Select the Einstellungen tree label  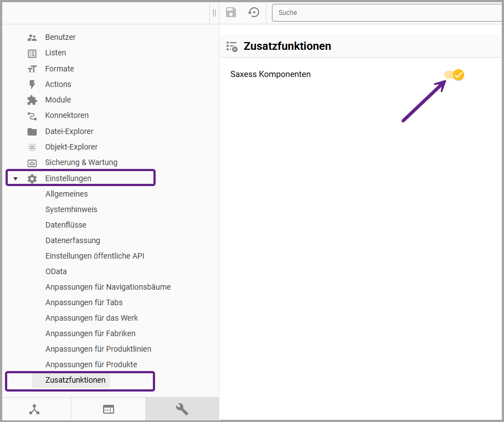[68, 178]
